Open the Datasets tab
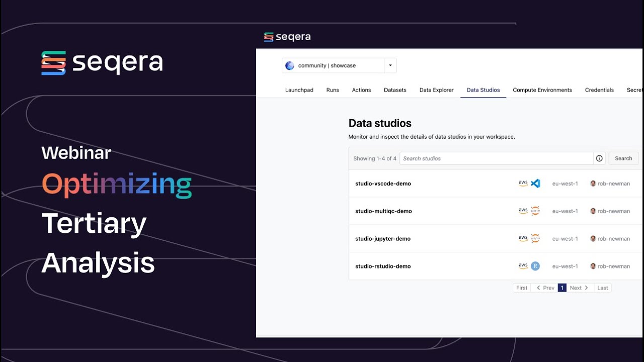This screenshot has height=362, width=644. tap(395, 90)
